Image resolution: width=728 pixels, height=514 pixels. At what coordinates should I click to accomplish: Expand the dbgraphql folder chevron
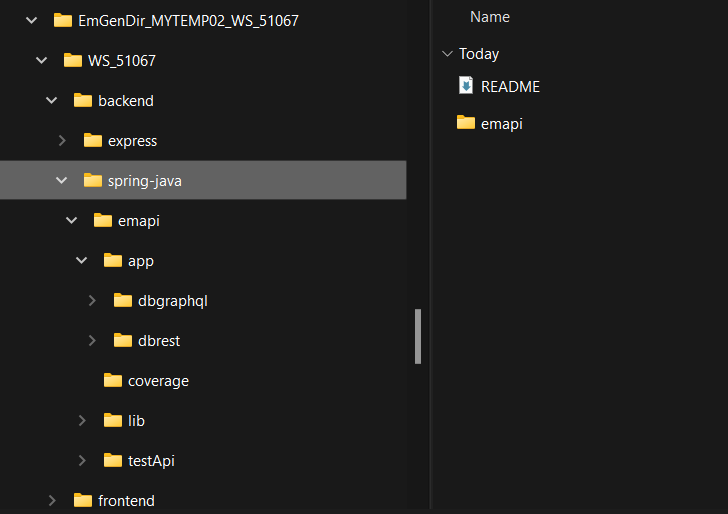pos(92,300)
